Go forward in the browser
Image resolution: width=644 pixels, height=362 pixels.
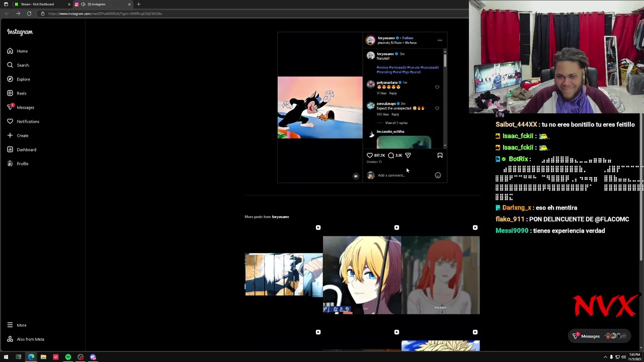pos(18,14)
